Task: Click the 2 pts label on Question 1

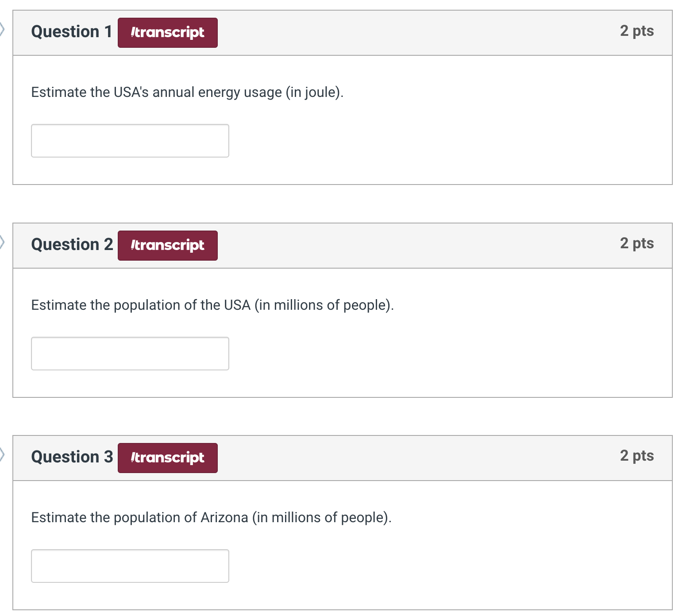Action: pyautogui.click(x=637, y=31)
